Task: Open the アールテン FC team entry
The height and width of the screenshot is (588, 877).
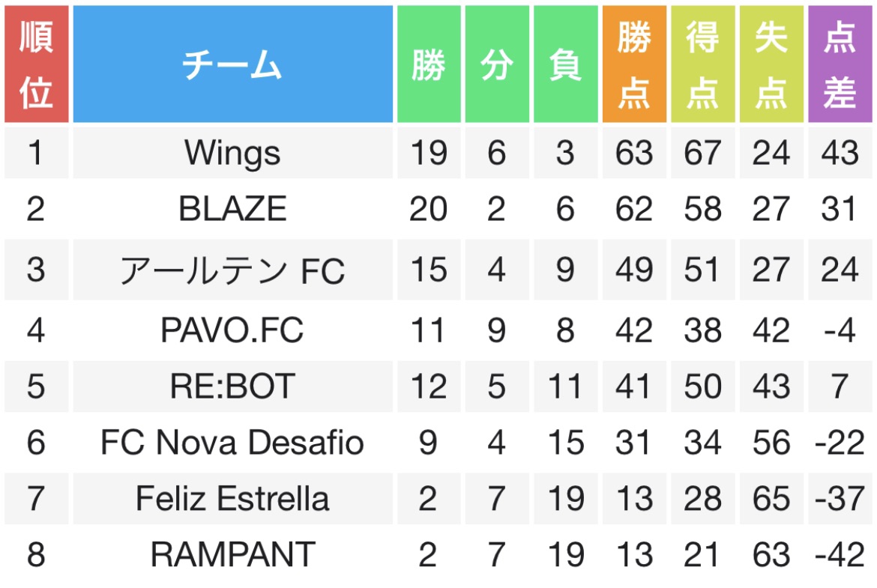Action: pos(232,270)
